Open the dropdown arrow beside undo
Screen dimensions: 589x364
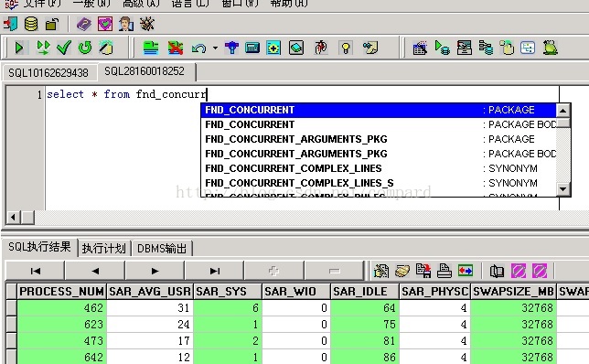point(215,48)
